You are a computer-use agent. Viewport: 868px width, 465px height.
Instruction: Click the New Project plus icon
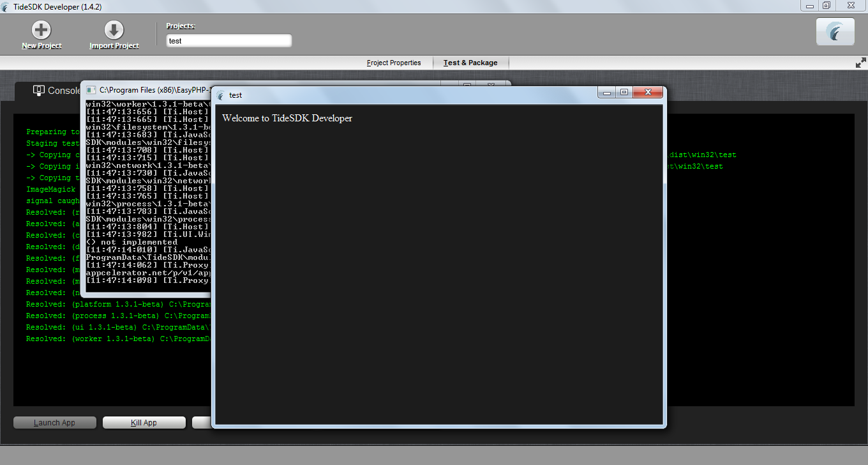[x=41, y=30]
